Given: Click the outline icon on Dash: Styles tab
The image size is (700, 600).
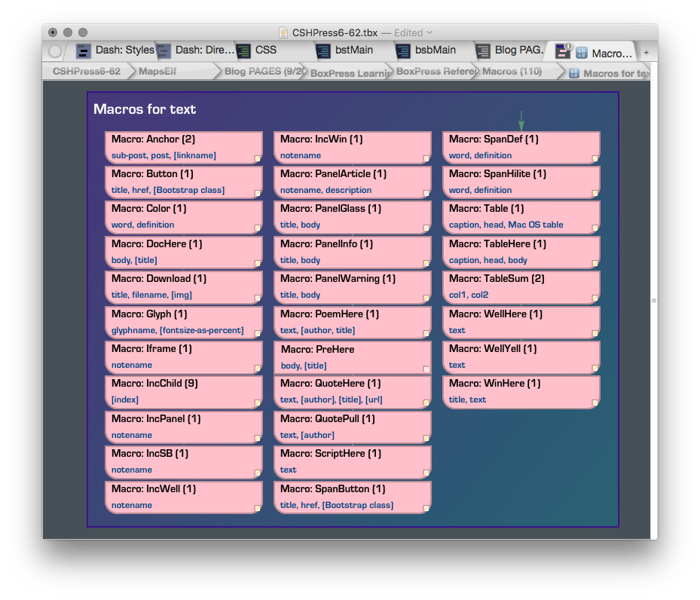Looking at the screenshot, I should (x=84, y=51).
